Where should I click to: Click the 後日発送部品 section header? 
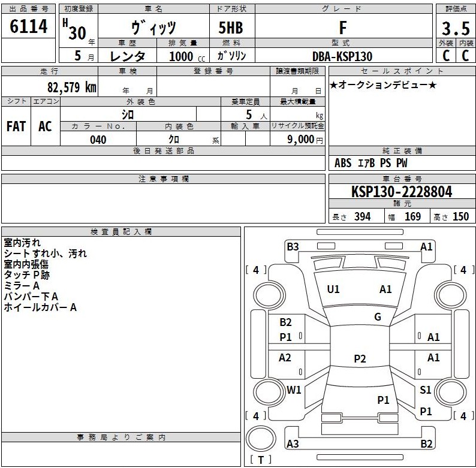coord(164,151)
